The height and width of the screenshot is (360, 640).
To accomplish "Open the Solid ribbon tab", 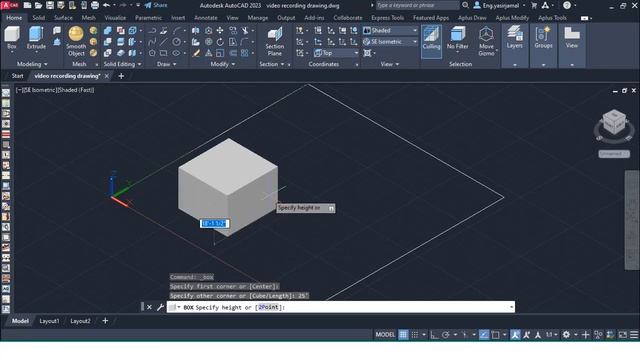I will (38, 18).
